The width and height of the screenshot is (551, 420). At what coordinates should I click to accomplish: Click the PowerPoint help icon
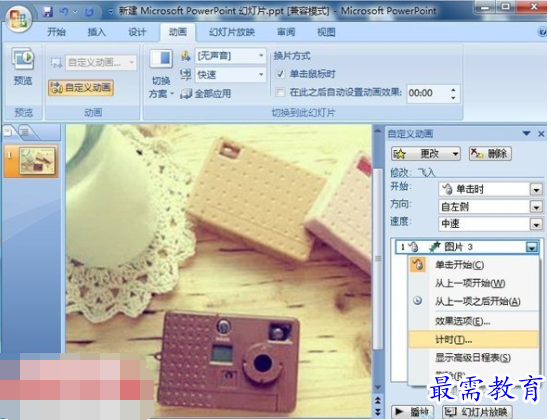click(x=542, y=32)
